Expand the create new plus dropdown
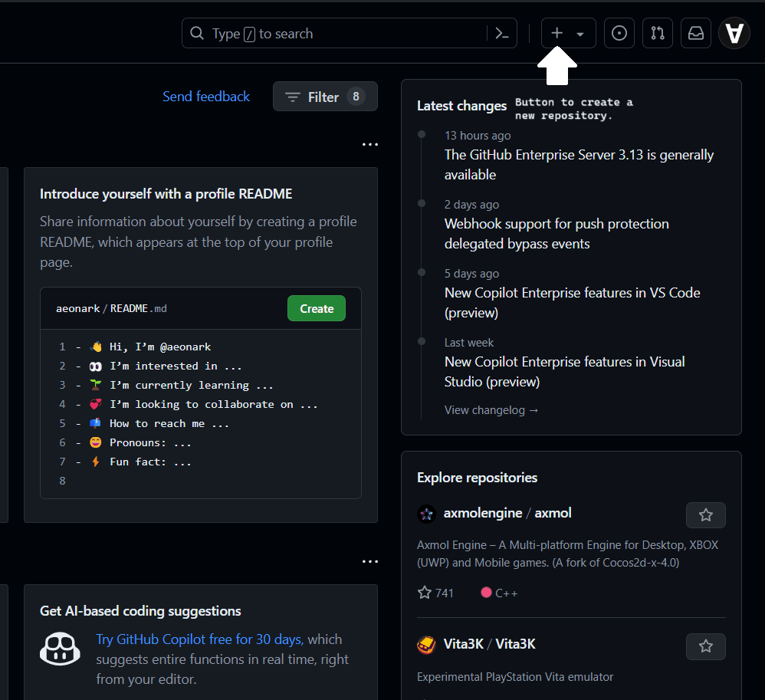Image resolution: width=765 pixels, height=700 pixels. pyautogui.click(x=568, y=34)
